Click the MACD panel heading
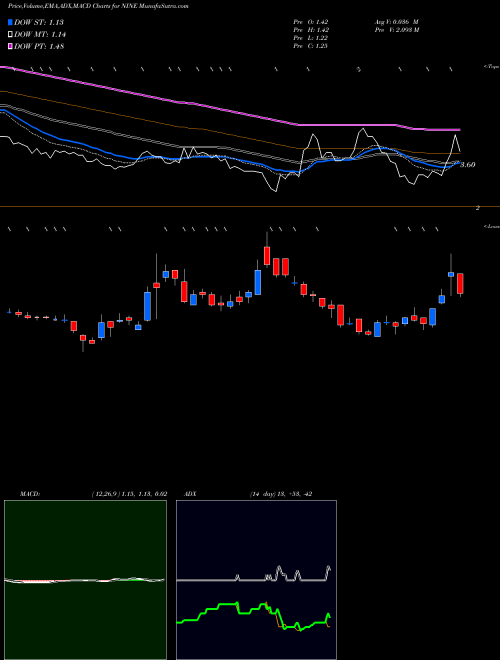The height and width of the screenshot is (660, 500). (x=29, y=494)
